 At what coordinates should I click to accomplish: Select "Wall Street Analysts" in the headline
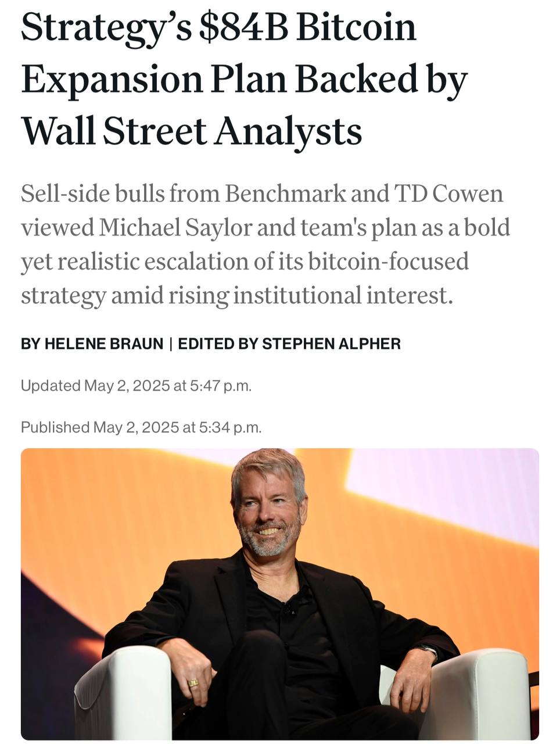pyautogui.click(x=192, y=131)
